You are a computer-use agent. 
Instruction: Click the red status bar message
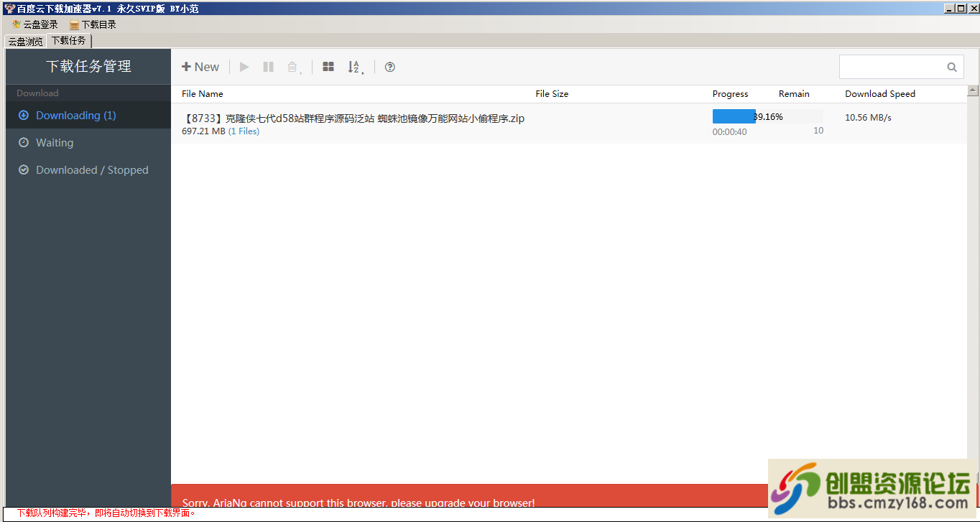coord(106,513)
